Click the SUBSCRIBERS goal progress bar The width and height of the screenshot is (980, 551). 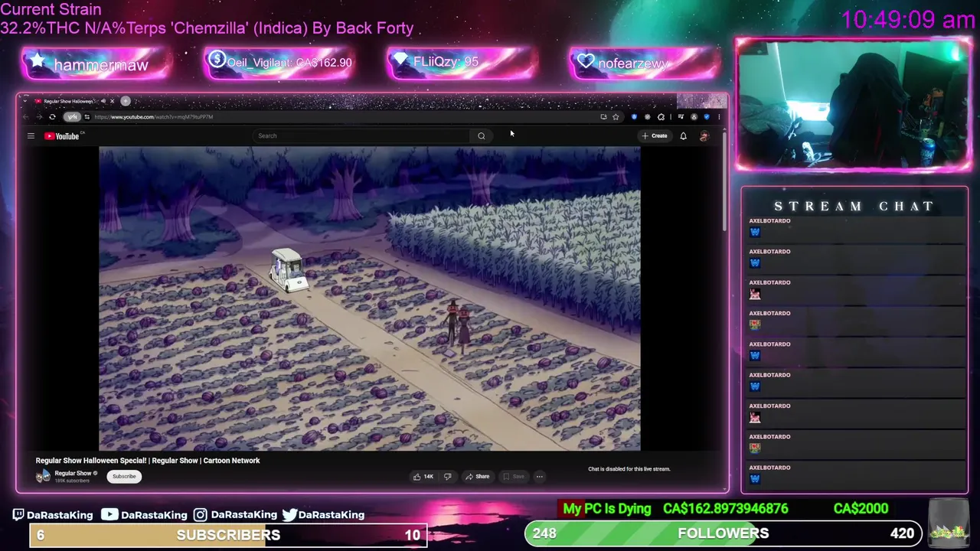pos(228,535)
